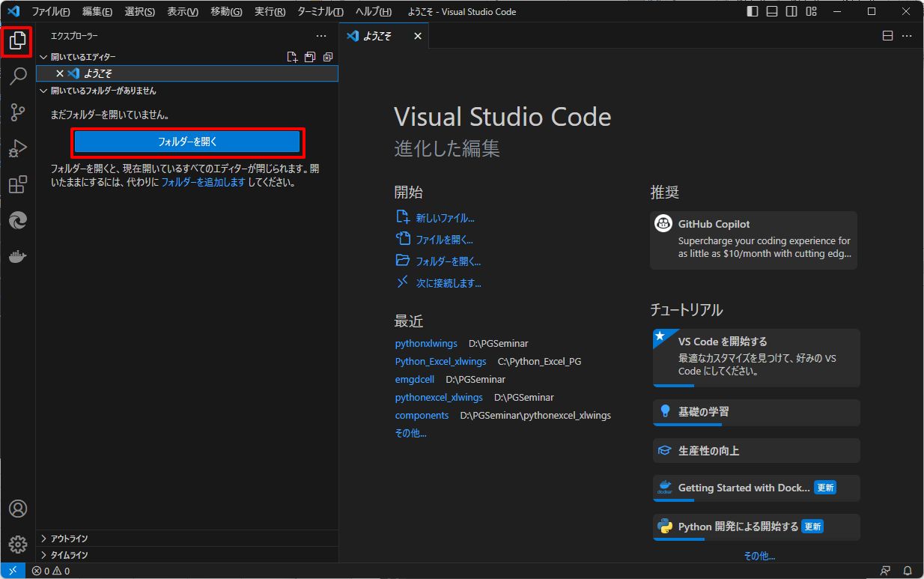Screen dimensions: 924x579
Task: Click the Save All icon in Open Editors
Action: (310, 57)
